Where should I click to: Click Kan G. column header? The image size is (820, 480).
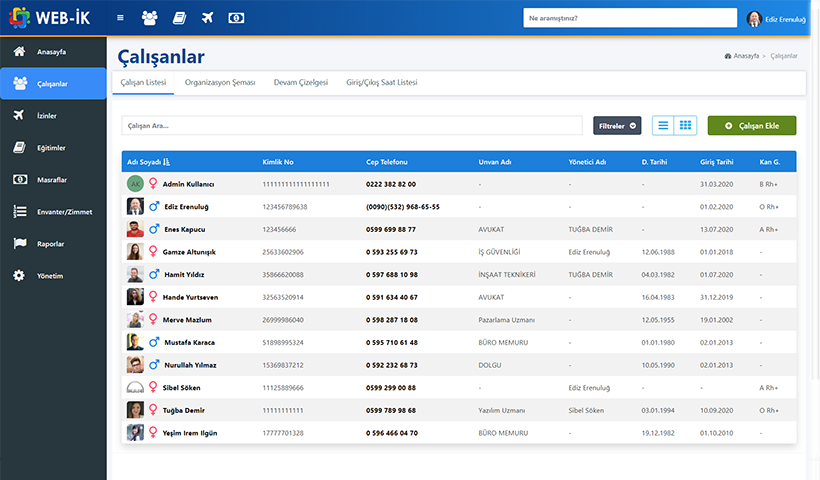tap(770, 162)
